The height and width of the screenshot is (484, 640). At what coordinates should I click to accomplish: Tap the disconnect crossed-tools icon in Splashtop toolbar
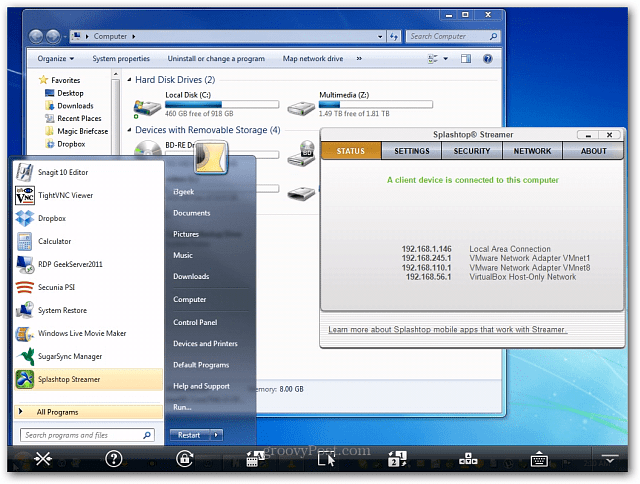pyautogui.click(x=43, y=459)
